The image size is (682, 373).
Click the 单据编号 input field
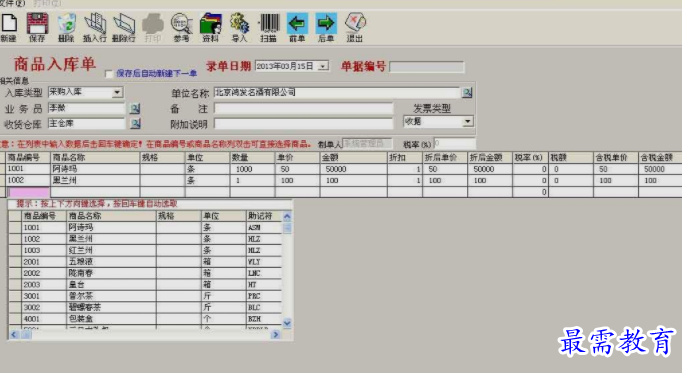click(427, 67)
